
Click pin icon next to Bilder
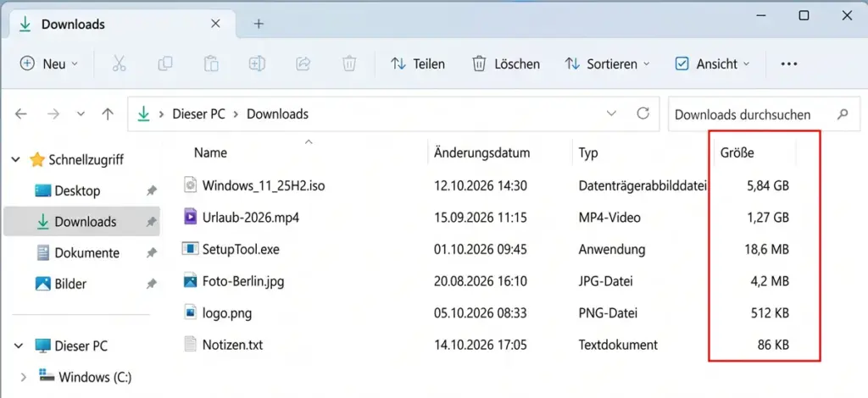click(151, 285)
